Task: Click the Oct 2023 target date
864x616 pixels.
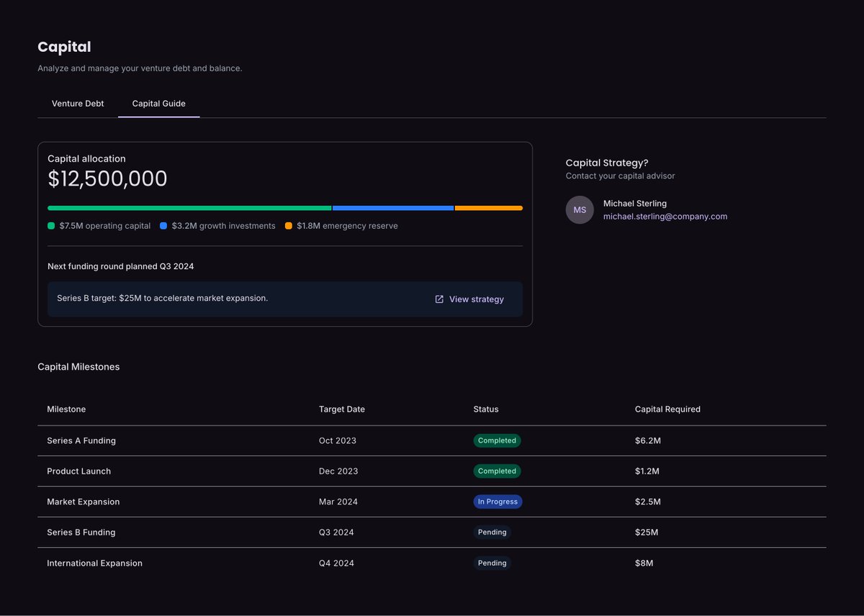Action: click(338, 440)
